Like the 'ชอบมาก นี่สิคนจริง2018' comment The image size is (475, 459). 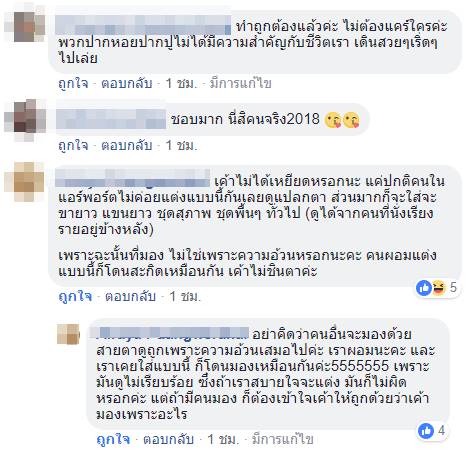[x=73, y=145]
